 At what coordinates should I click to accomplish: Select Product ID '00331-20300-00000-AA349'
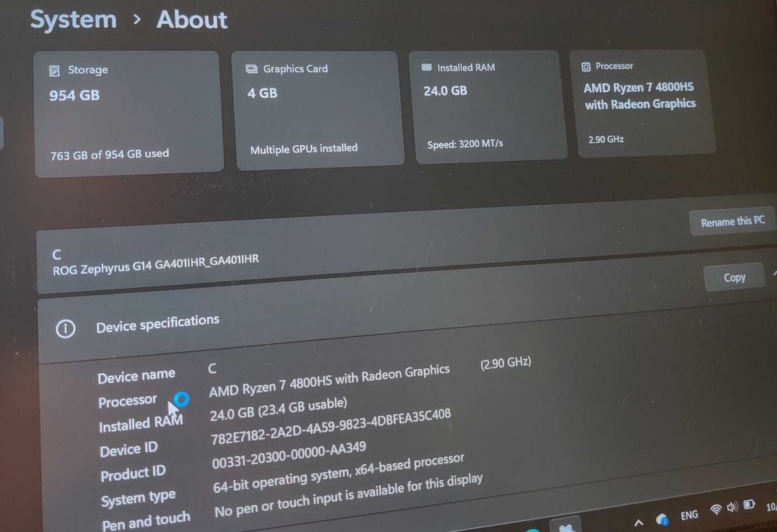tap(289, 455)
